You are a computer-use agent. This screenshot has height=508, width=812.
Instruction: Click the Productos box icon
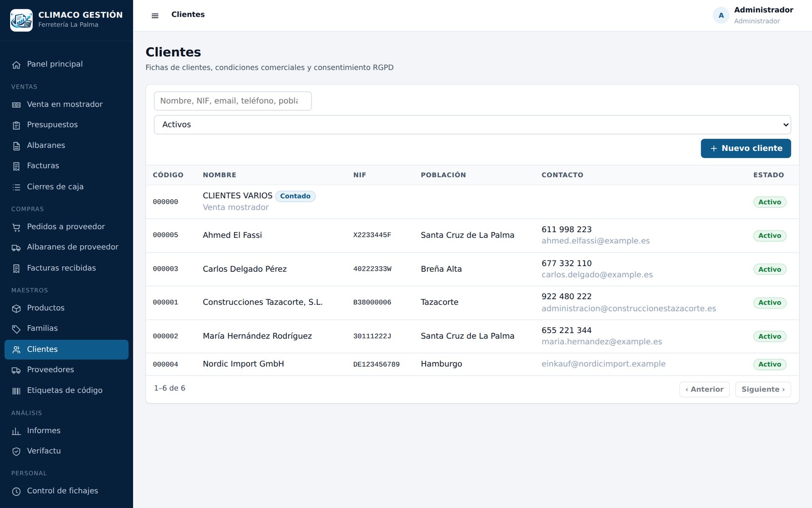tap(16, 308)
